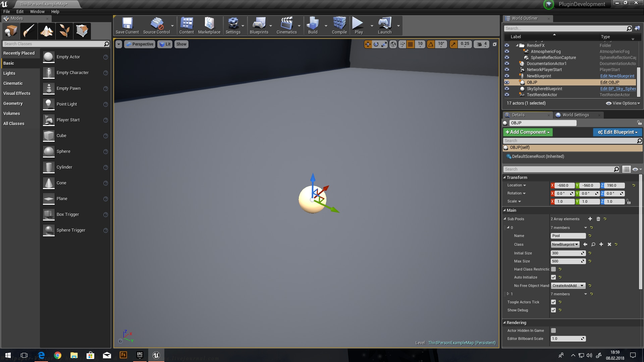Switch to the World Settings tab
644x362 pixels.
pyautogui.click(x=576, y=115)
